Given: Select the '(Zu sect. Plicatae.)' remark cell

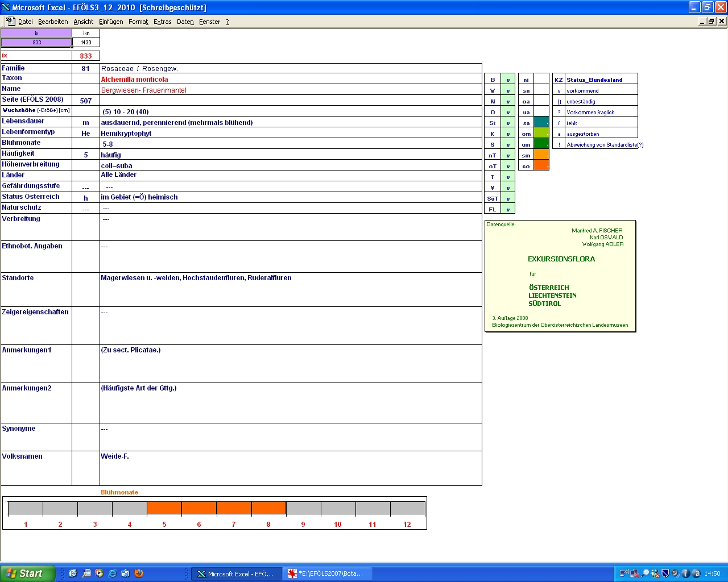Looking at the screenshot, I should pyautogui.click(x=291, y=364).
